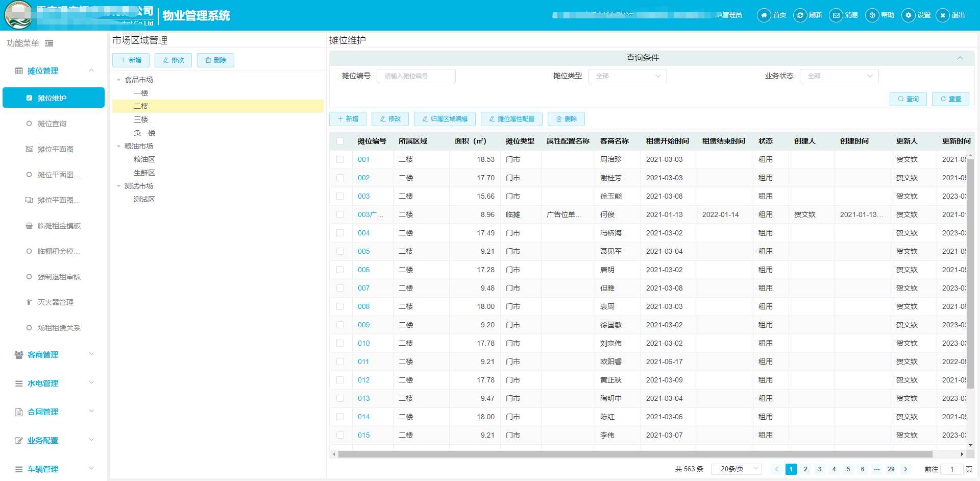Viewport: 980px width, 481px height.
Task: Click the next page arrow
Action: click(905, 469)
